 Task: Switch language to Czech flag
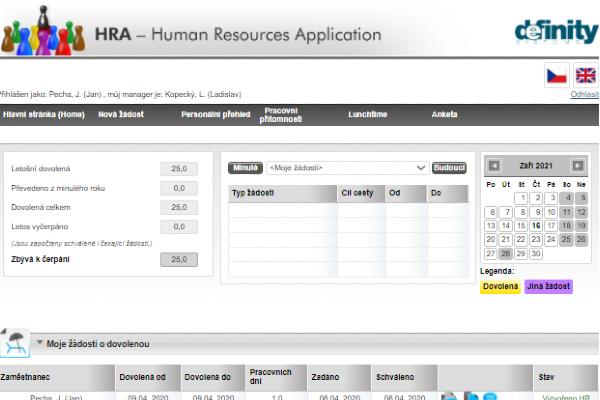(556, 77)
